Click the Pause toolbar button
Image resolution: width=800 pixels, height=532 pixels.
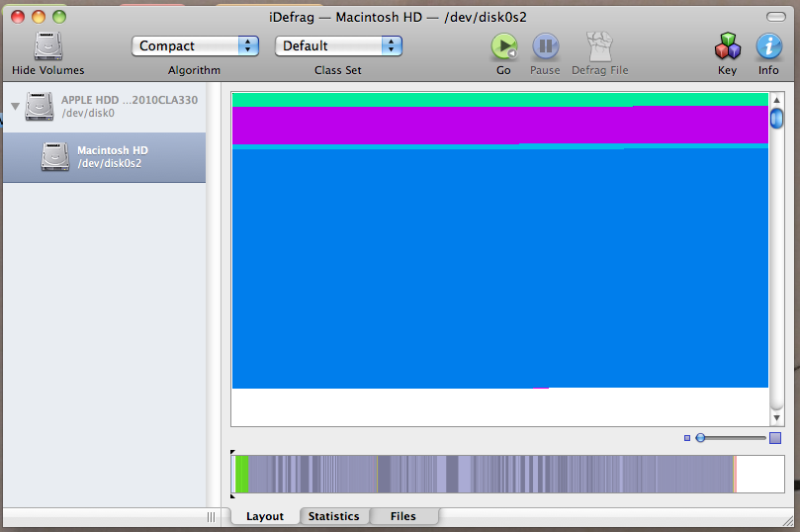pos(546,46)
